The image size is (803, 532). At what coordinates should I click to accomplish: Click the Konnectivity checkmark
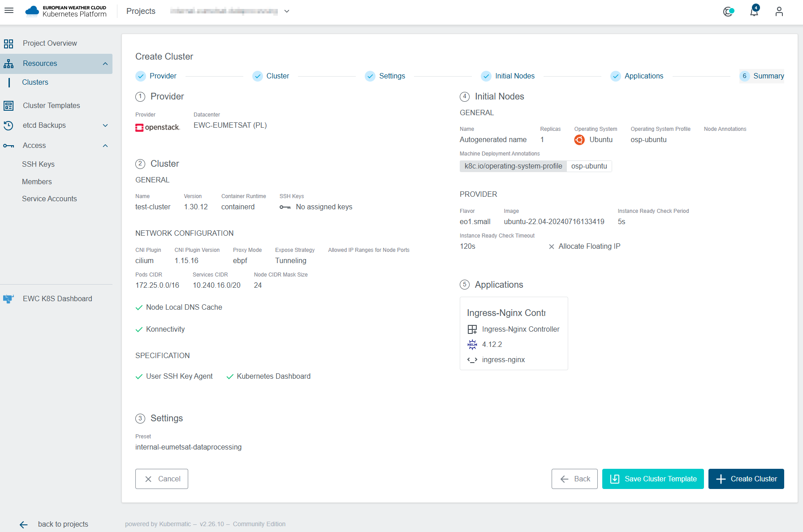[x=139, y=329]
